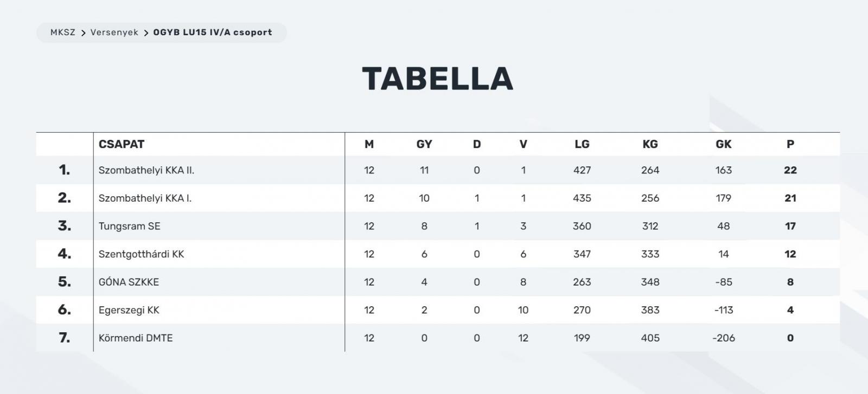Click the LG column header
Image resolution: width=868 pixels, height=394 pixels.
pos(582,144)
